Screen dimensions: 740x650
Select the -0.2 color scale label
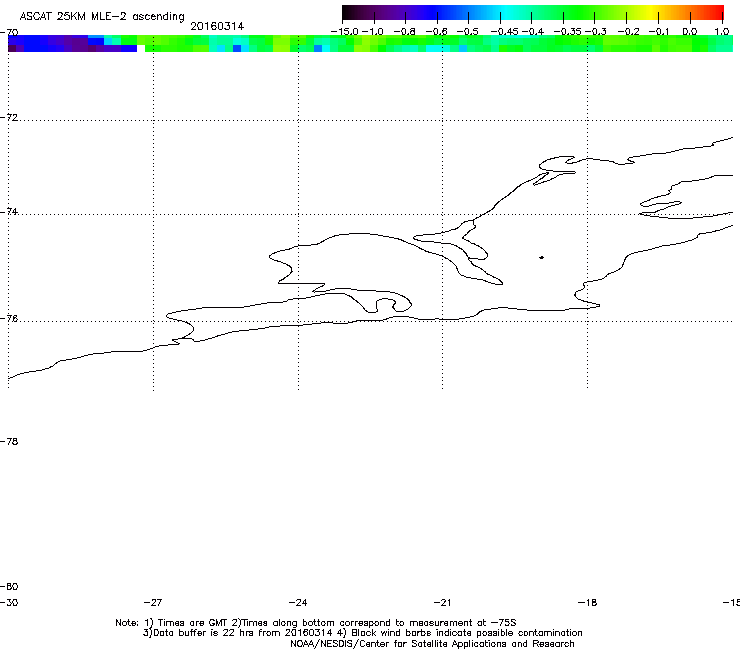(x=627, y=32)
